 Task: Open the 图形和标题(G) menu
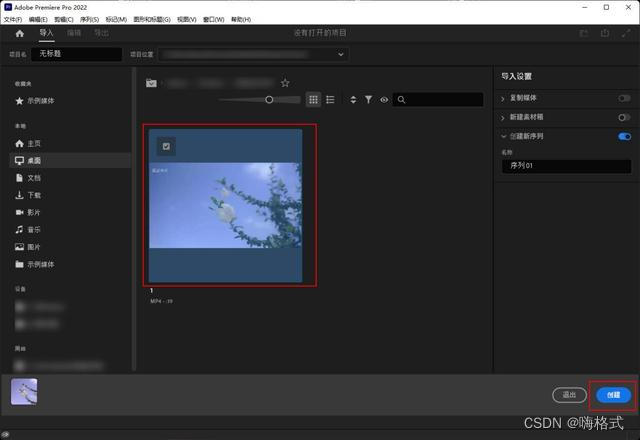(x=152, y=19)
